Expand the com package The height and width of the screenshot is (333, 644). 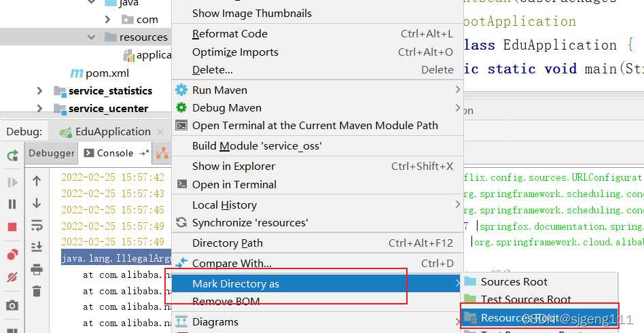(x=107, y=19)
